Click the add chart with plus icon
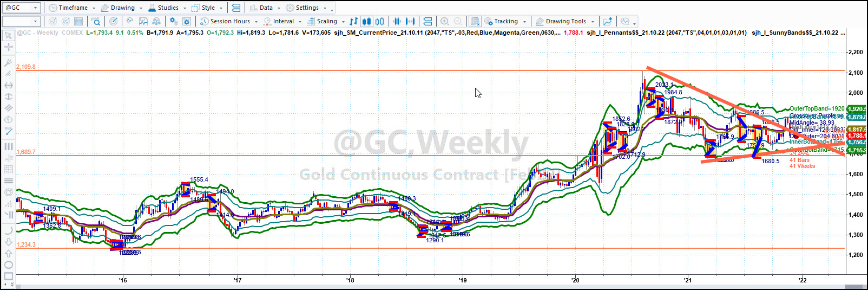 [x=608, y=21]
